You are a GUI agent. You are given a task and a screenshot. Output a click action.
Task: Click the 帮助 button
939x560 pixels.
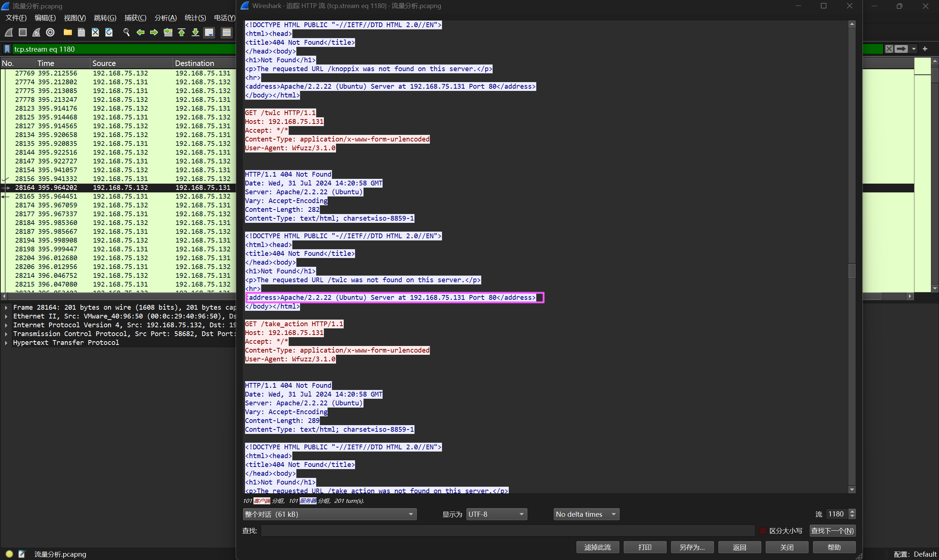pyautogui.click(x=834, y=547)
